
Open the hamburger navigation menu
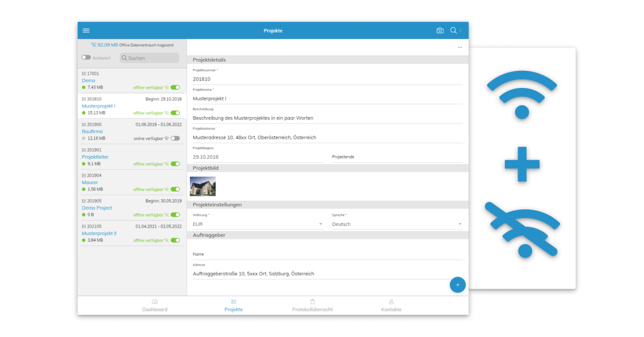point(86,30)
